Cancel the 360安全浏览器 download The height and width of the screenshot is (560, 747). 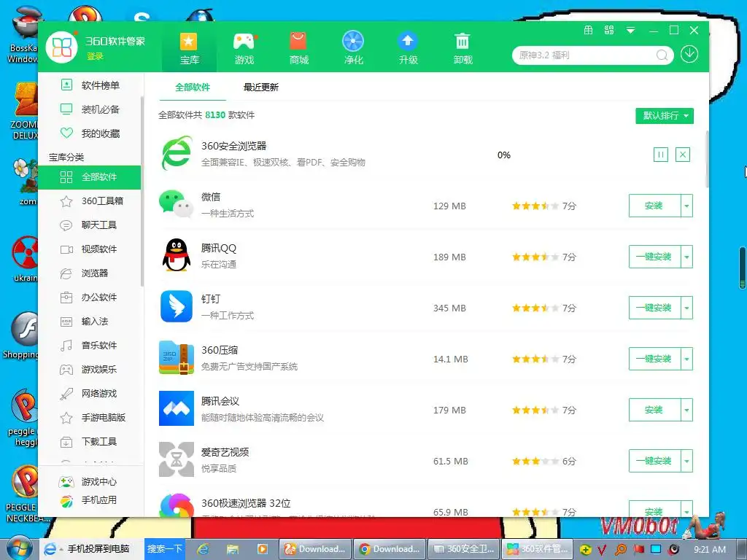(683, 155)
